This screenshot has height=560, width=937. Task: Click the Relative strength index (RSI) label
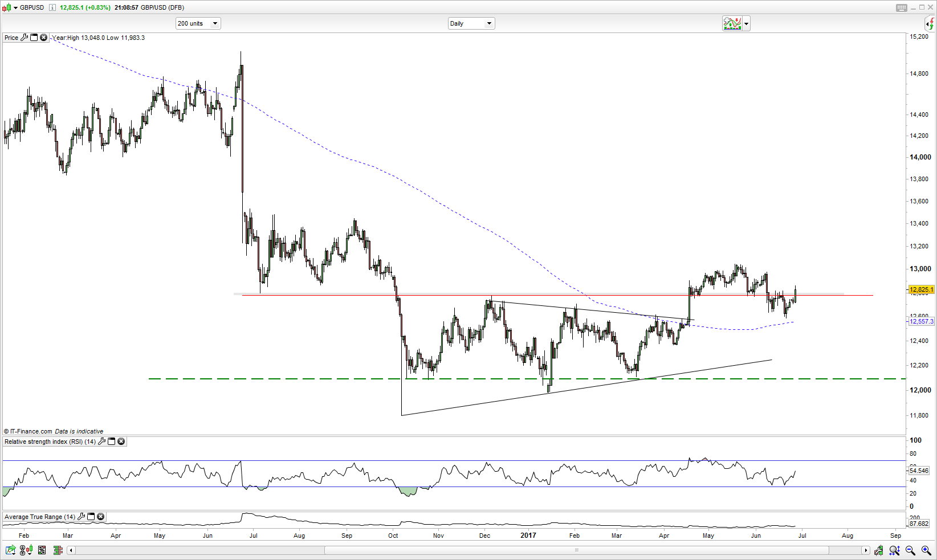[50, 442]
